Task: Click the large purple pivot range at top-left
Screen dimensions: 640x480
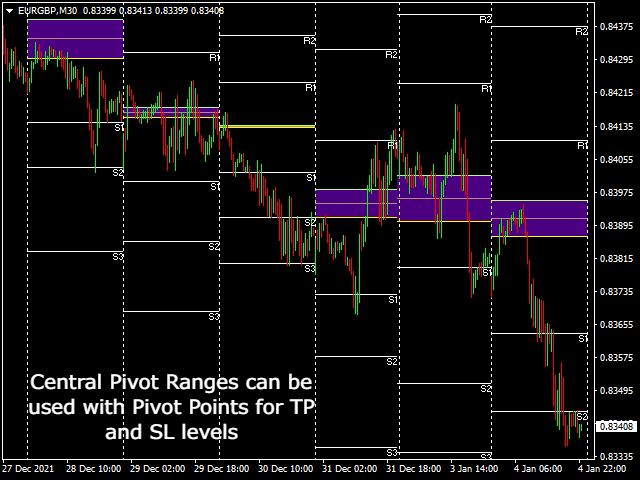Action: (x=75, y=39)
